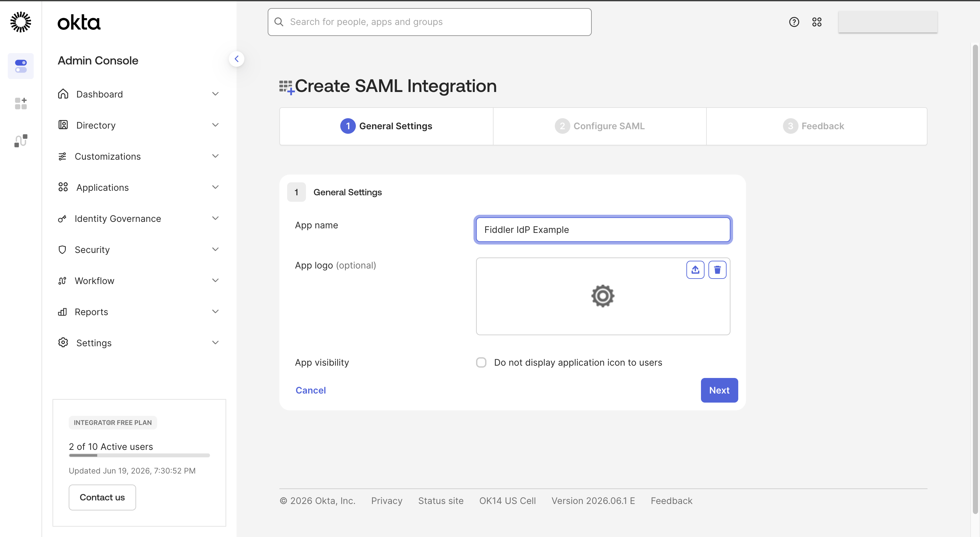The width and height of the screenshot is (980, 537).
Task: Click the Next button
Action: [x=719, y=390]
